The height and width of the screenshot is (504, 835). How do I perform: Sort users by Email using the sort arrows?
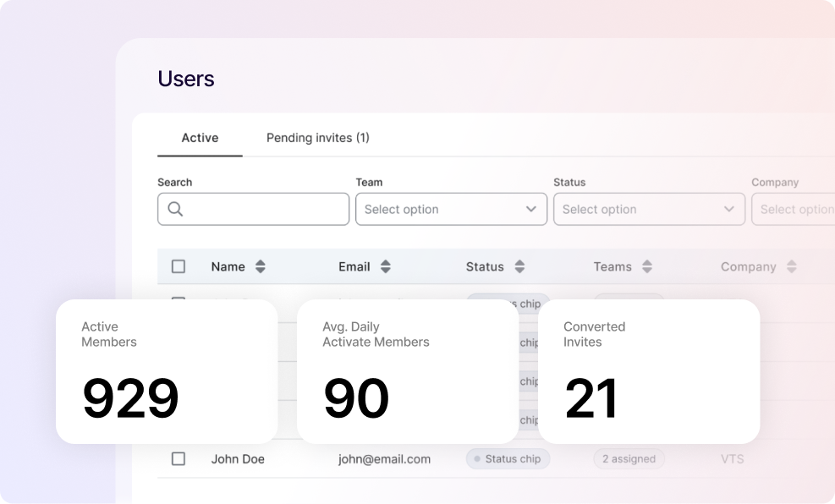click(386, 266)
